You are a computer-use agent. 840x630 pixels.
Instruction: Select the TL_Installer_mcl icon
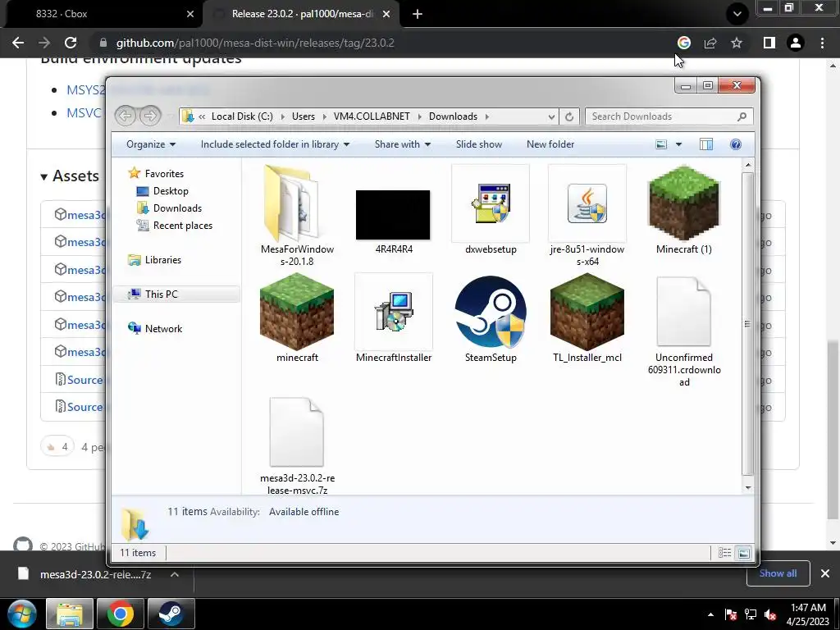point(587,311)
